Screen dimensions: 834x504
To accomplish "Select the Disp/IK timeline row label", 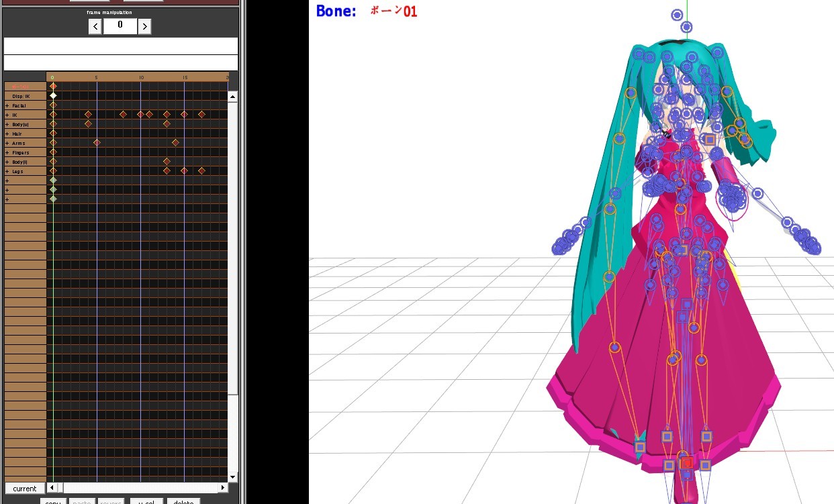I will [x=26, y=96].
